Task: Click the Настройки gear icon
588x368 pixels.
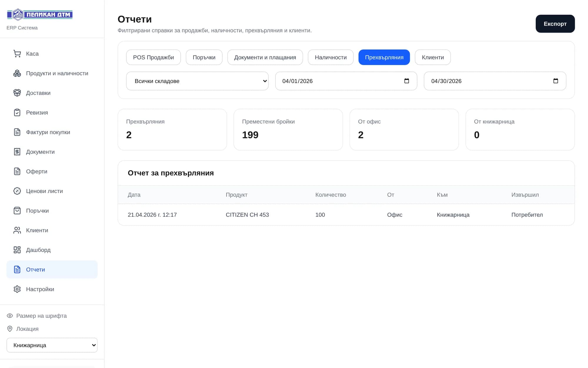Action: pos(17,289)
